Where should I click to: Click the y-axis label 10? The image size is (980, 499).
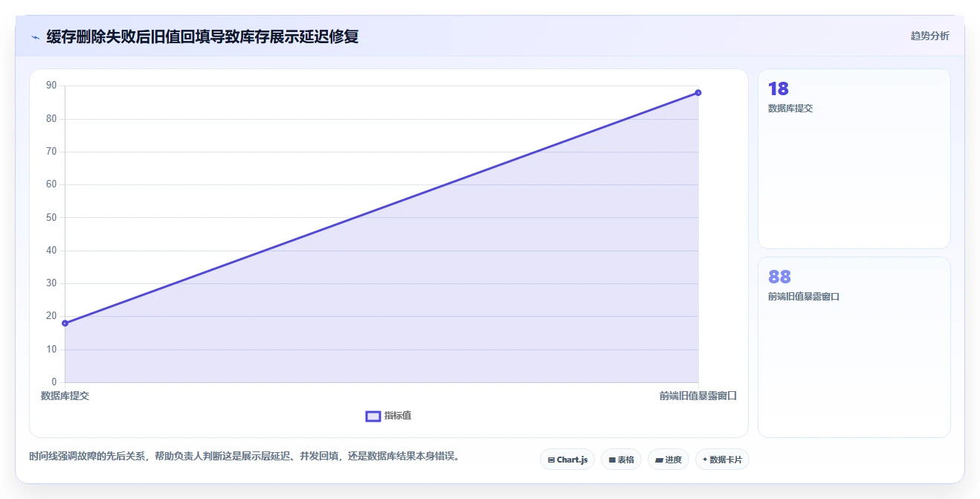coord(51,350)
